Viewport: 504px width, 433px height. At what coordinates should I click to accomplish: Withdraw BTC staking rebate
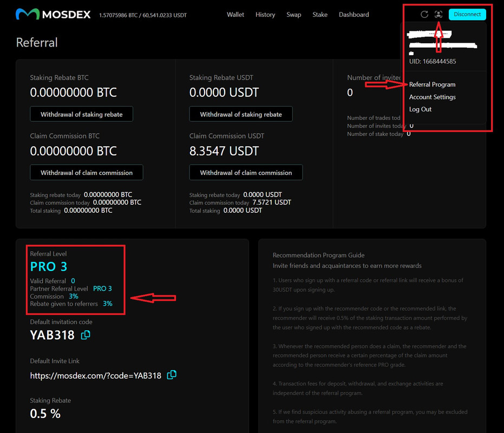81,114
